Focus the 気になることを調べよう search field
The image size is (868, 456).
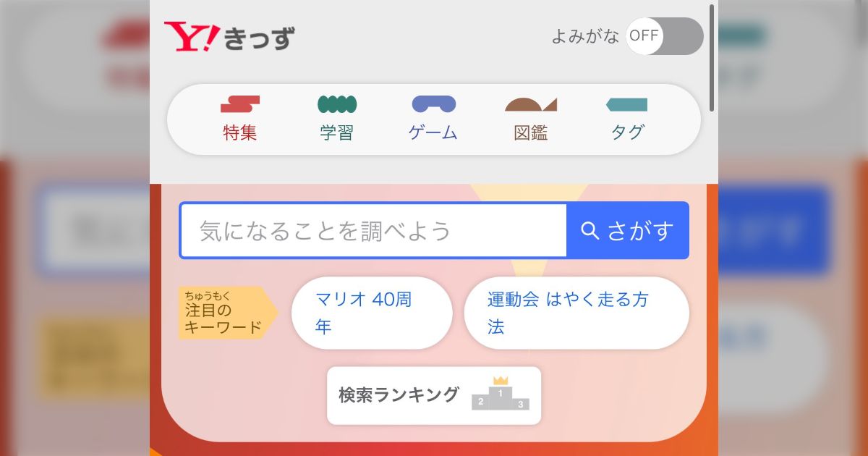(373, 231)
